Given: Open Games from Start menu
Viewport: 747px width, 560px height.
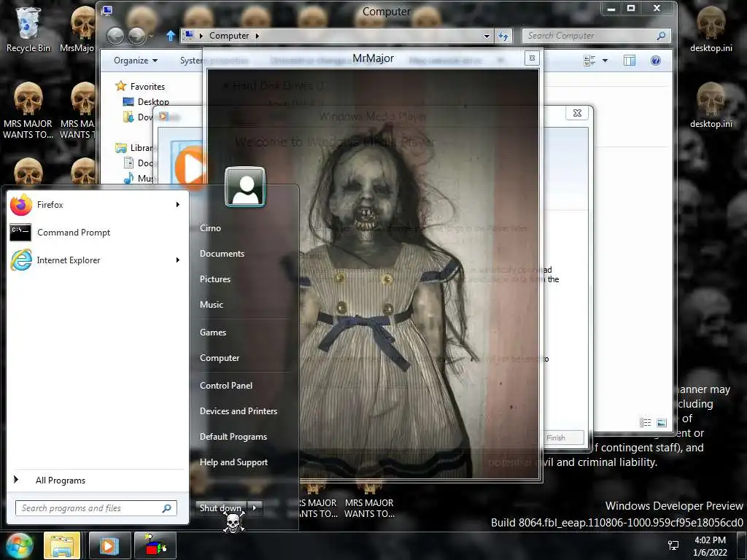Looking at the screenshot, I should coord(213,332).
